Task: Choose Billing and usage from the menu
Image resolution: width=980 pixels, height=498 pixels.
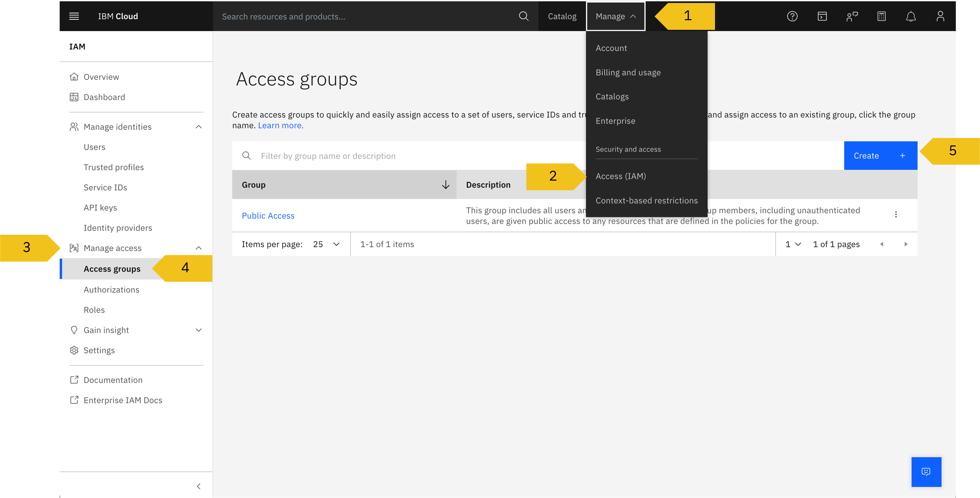Action: pos(628,72)
